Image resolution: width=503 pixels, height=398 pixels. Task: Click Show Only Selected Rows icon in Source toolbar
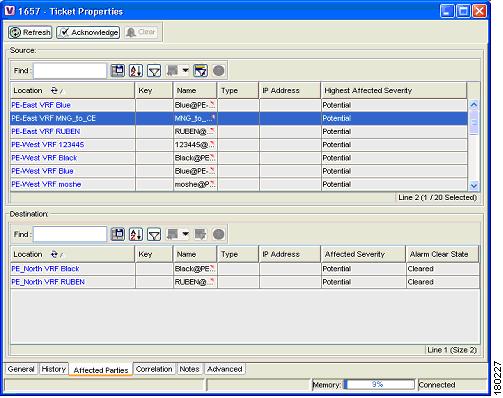tap(201, 71)
